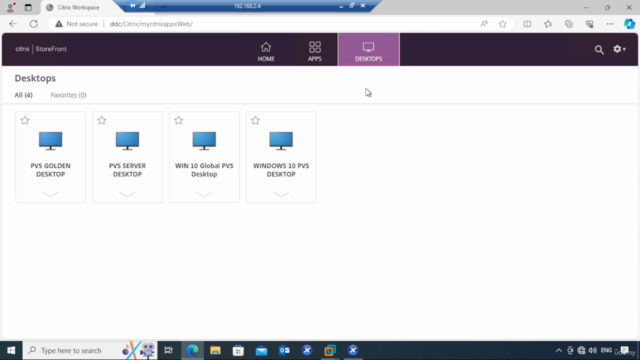Open the split screen icon in Edge toolbar
The height and width of the screenshot is (360, 640).
coord(527,24)
